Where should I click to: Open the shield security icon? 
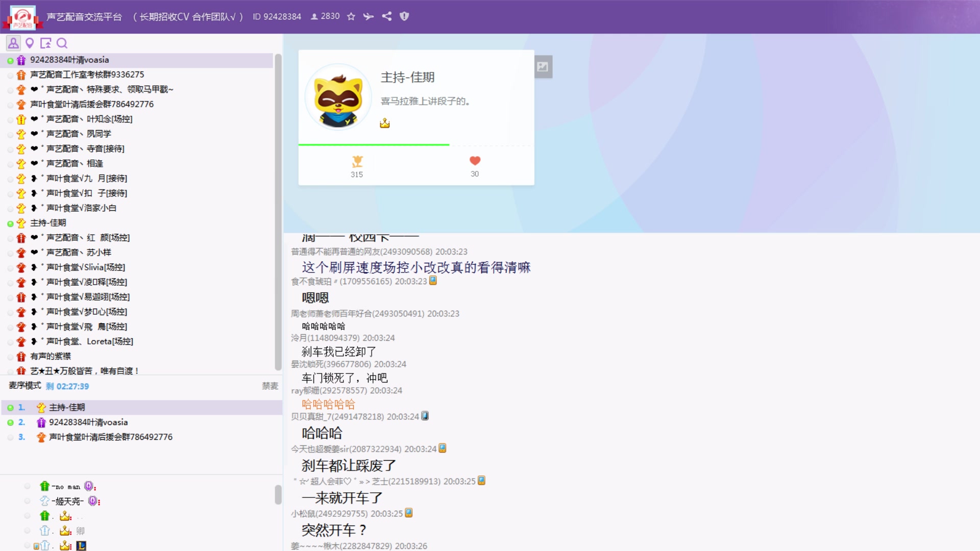[x=404, y=16]
